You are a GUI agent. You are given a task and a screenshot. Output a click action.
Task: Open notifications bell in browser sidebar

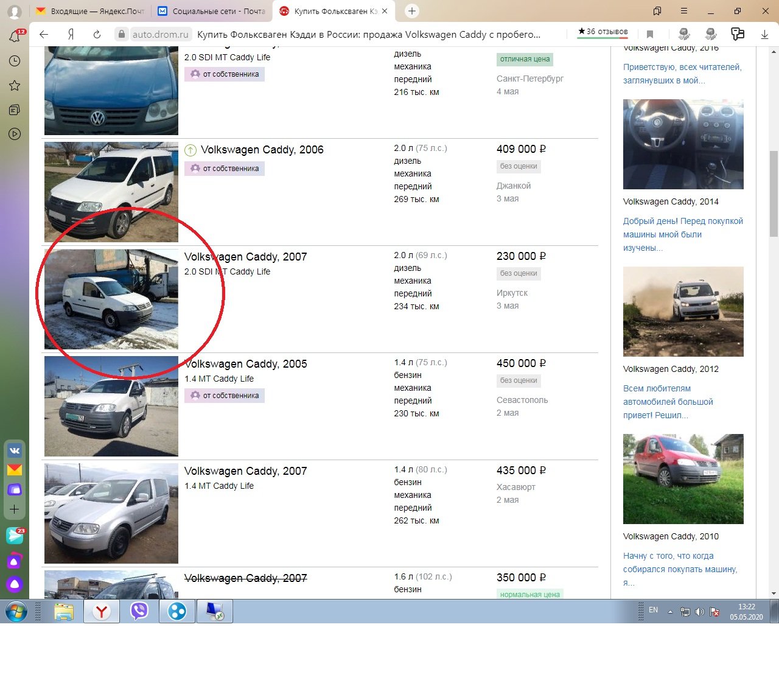pos(15,37)
